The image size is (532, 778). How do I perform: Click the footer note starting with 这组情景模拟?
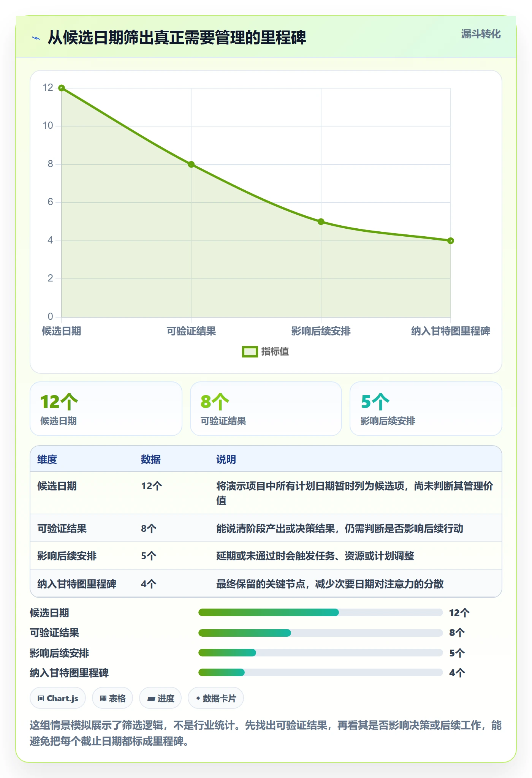click(266, 733)
